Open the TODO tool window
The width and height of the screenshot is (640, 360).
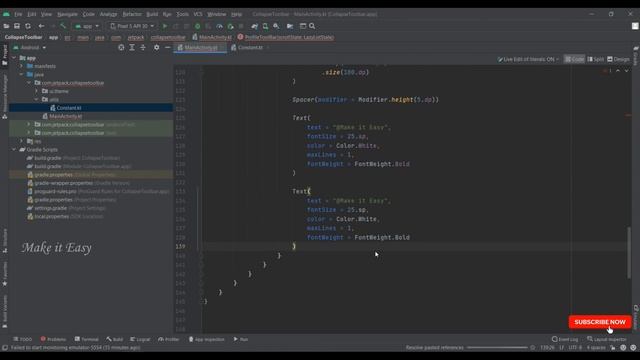tap(23, 339)
